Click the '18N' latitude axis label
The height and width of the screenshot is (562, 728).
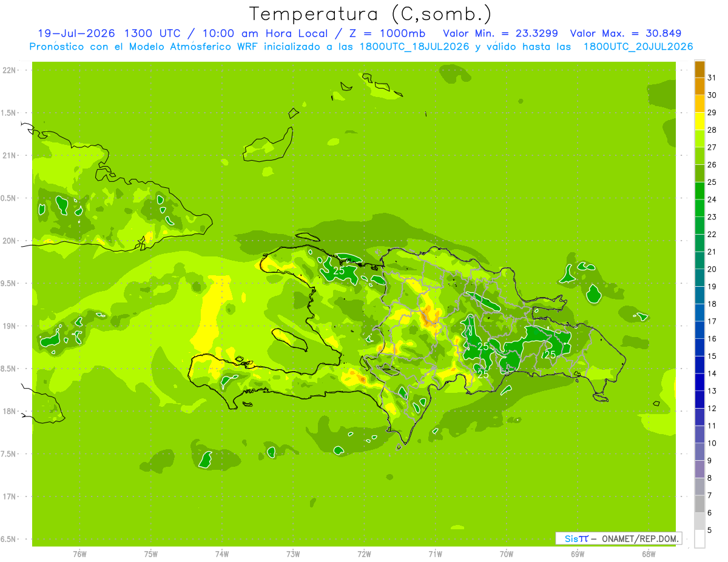[x=10, y=411]
